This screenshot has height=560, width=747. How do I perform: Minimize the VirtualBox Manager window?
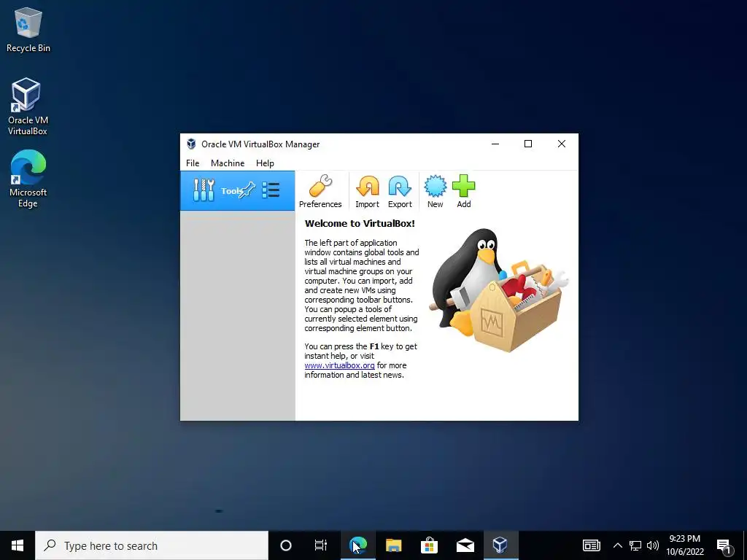click(x=495, y=144)
